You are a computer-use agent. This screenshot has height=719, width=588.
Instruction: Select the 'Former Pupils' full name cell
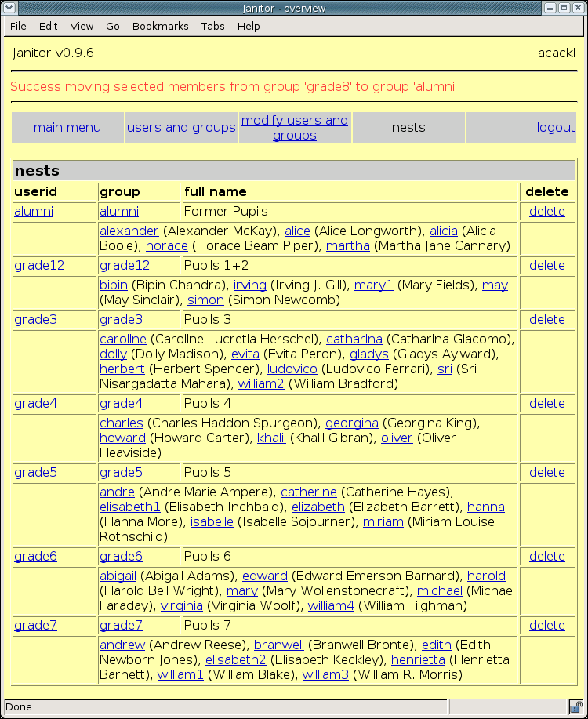pos(350,212)
